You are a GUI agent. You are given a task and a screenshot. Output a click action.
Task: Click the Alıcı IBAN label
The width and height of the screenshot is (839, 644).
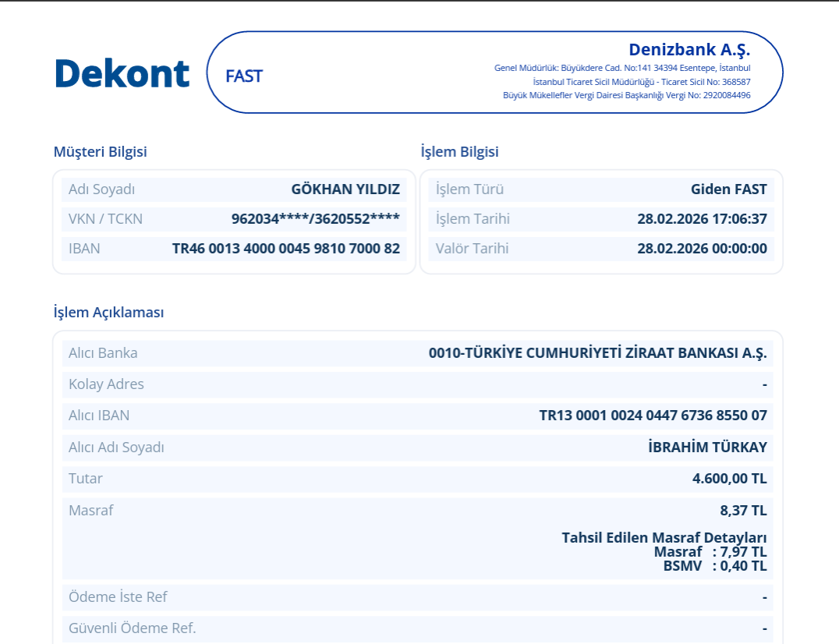click(99, 416)
